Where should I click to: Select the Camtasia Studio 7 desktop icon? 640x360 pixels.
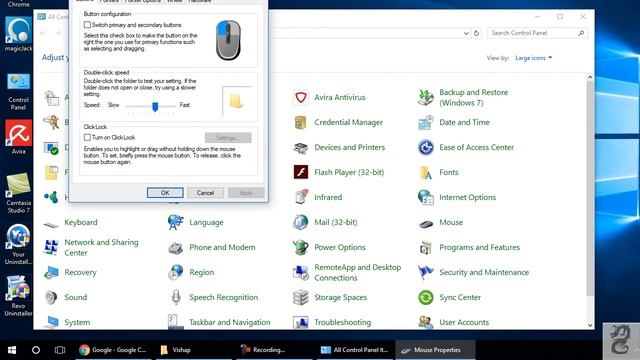(x=18, y=193)
